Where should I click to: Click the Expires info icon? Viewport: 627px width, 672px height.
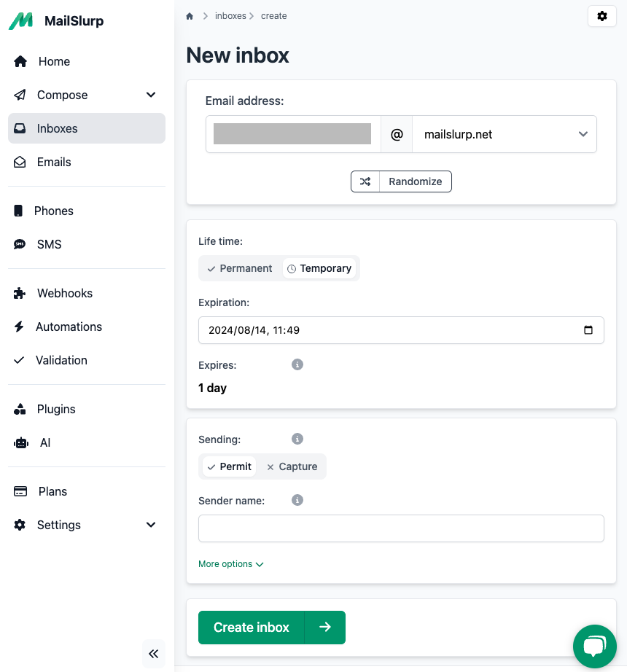click(x=297, y=364)
